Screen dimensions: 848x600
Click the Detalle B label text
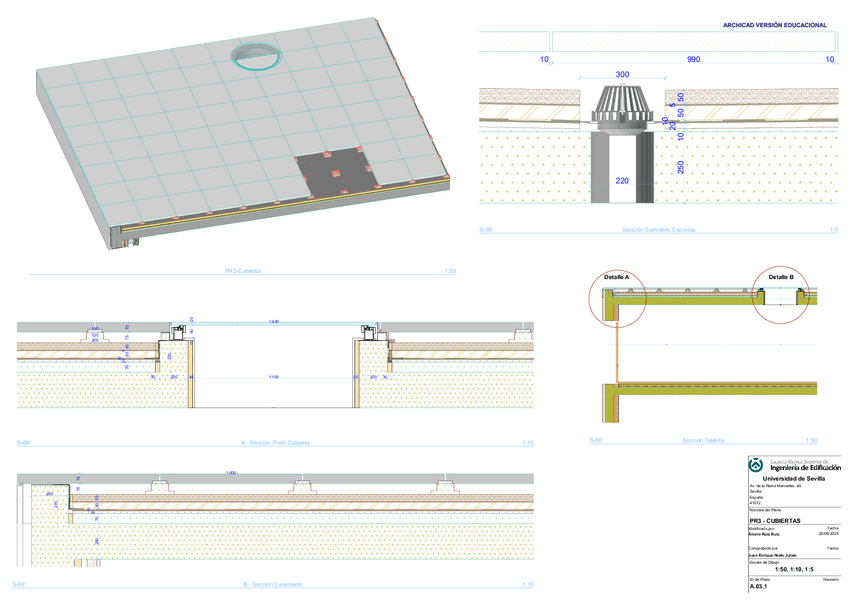coord(780,276)
